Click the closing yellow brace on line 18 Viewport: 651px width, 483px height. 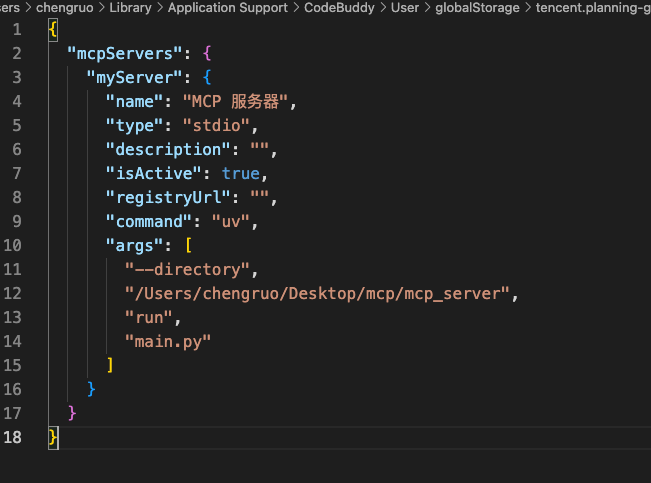click(53, 438)
